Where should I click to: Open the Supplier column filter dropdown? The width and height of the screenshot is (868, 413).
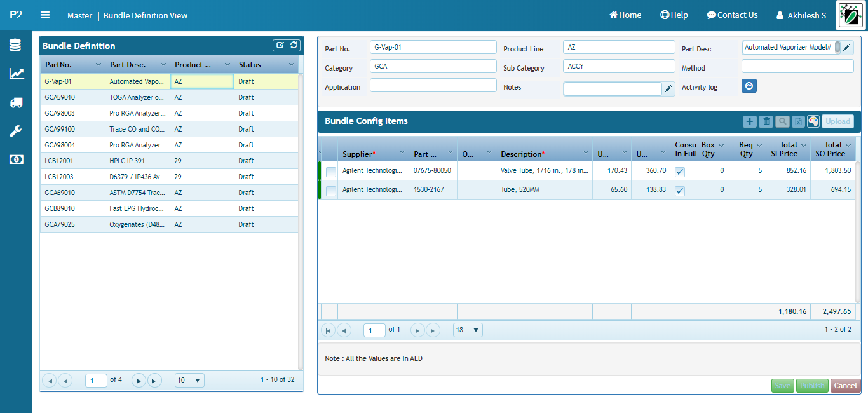pos(402,152)
